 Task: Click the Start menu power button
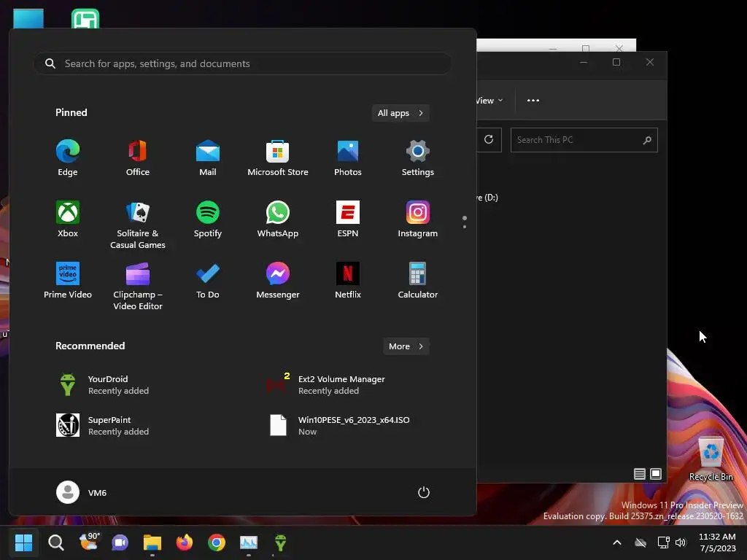click(x=424, y=492)
